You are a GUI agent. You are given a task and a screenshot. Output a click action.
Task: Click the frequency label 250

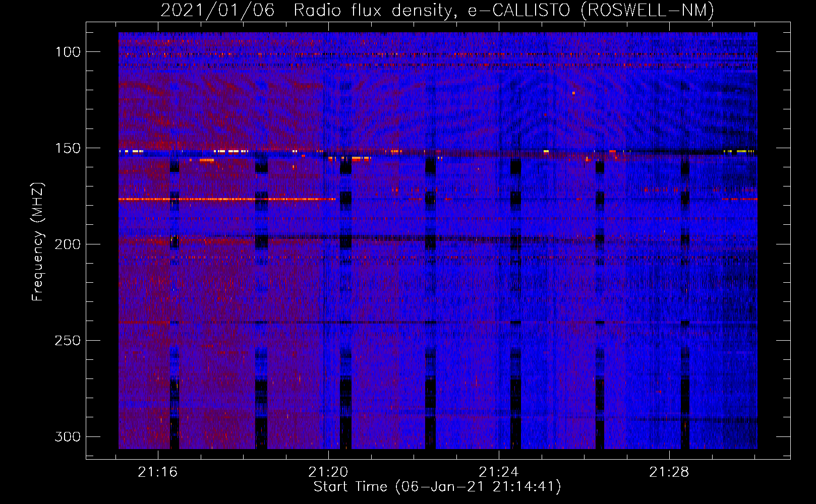pyautogui.click(x=68, y=341)
